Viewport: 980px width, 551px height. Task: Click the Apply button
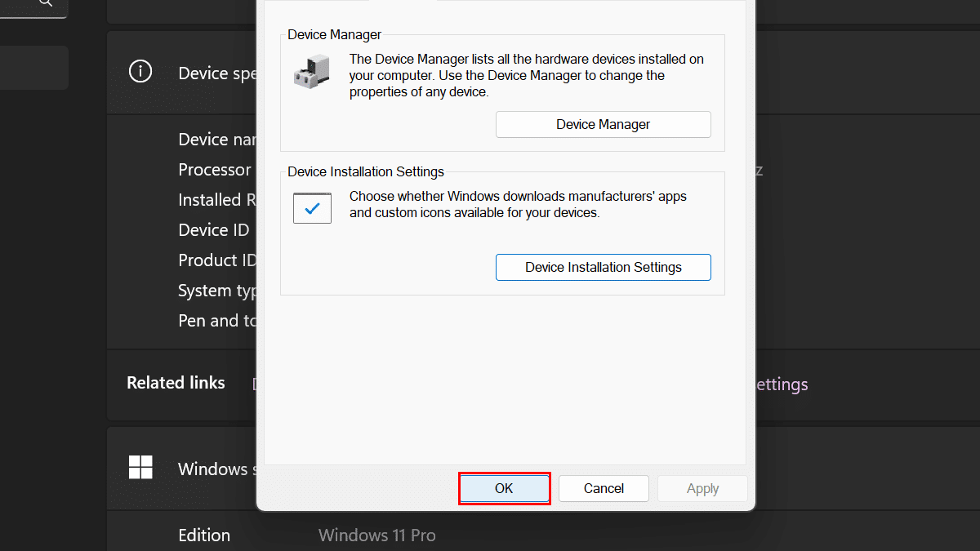(x=702, y=488)
